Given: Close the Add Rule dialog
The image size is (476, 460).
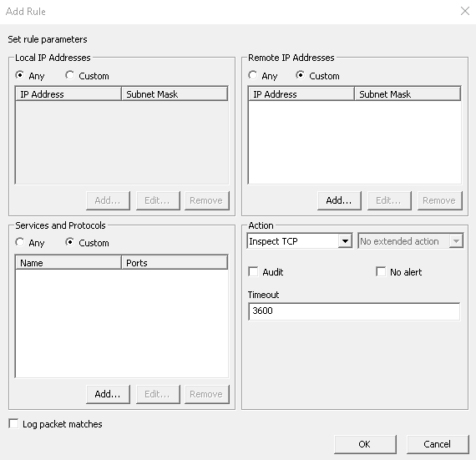Looking at the screenshot, I should click(x=465, y=11).
